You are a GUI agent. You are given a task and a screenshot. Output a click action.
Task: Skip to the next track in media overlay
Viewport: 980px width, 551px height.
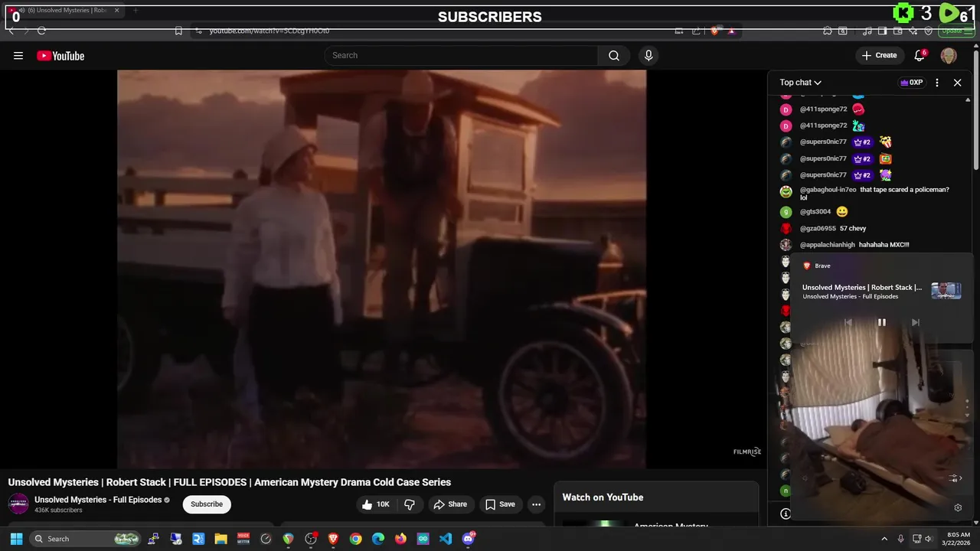(x=915, y=322)
